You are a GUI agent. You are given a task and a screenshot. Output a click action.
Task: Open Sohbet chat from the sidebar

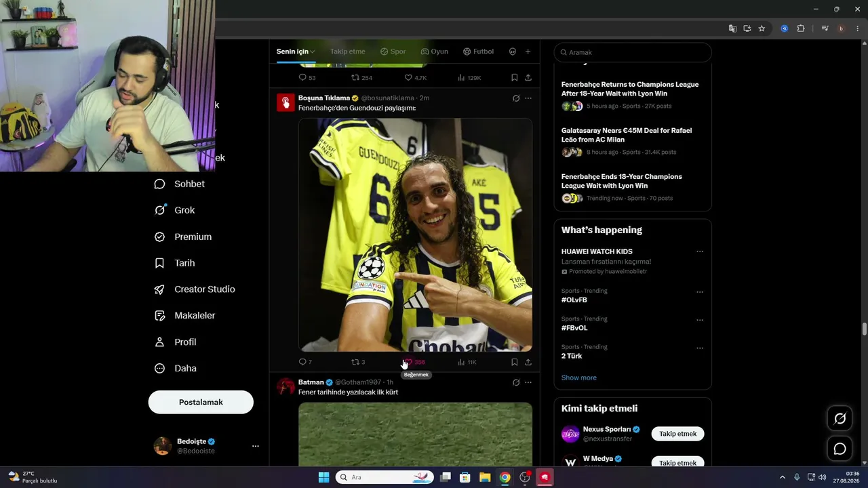179,184
